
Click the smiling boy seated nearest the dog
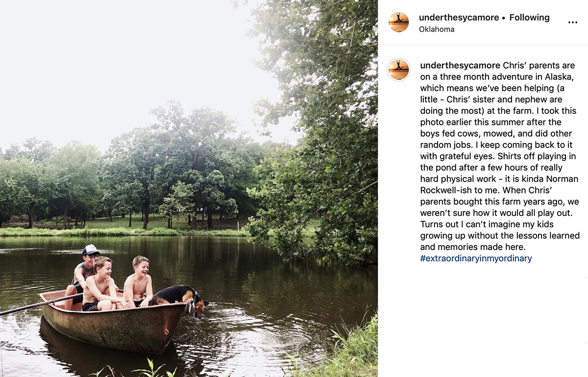[138, 282]
